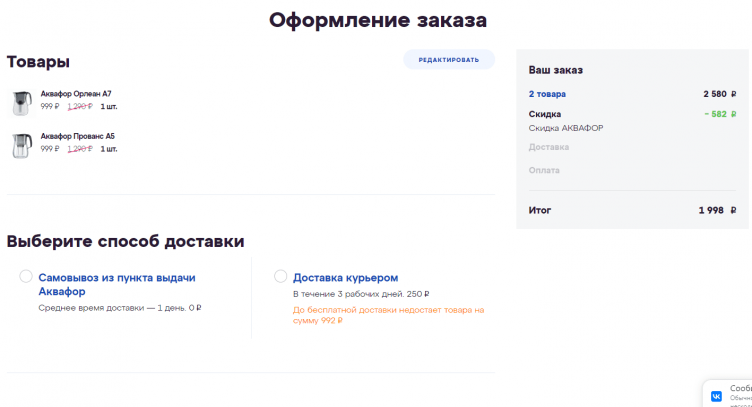Click the Доставка label in order summary
The image size is (752, 407).
(x=549, y=147)
